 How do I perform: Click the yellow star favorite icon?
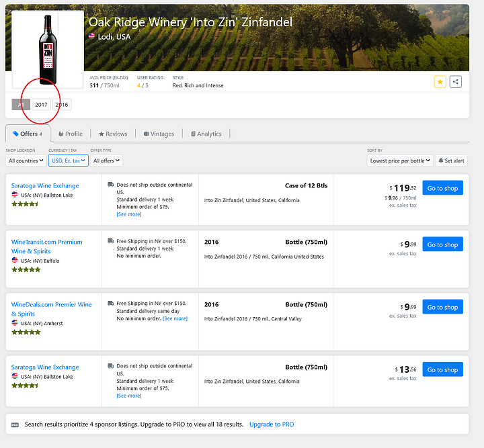(x=440, y=82)
